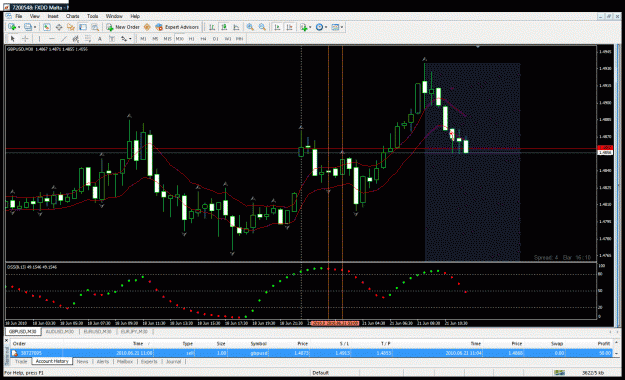The height and width of the screenshot is (380, 625).
Task: Switch timeframe to M15
Action: (167, 39)
